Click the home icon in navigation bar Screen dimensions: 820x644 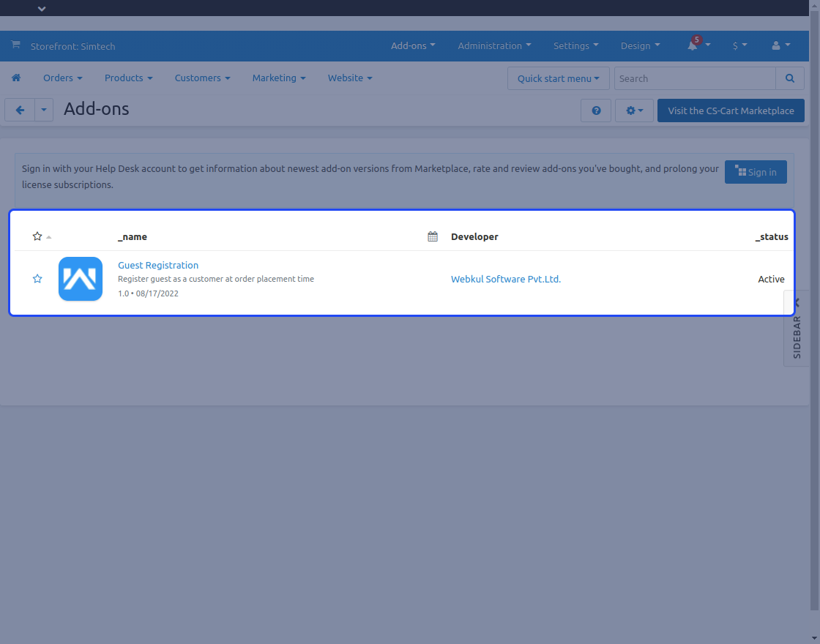coord(16,78)
